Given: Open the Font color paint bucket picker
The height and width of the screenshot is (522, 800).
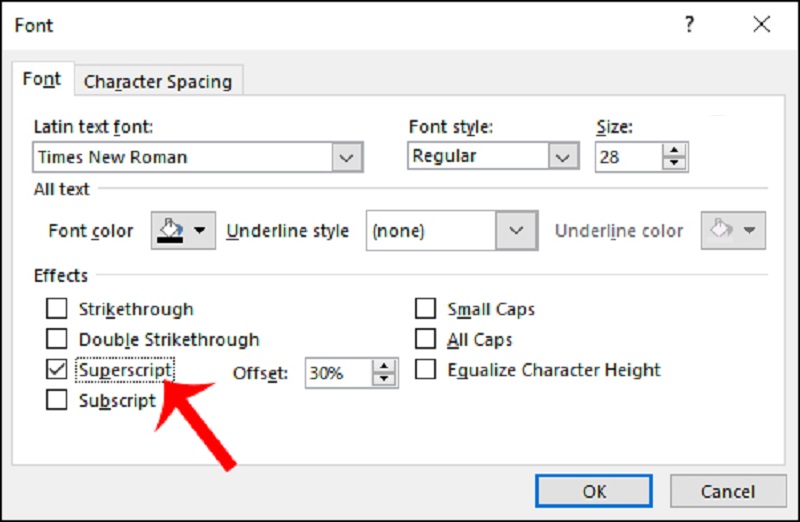Looking at the screenshot, I should 183,231.
